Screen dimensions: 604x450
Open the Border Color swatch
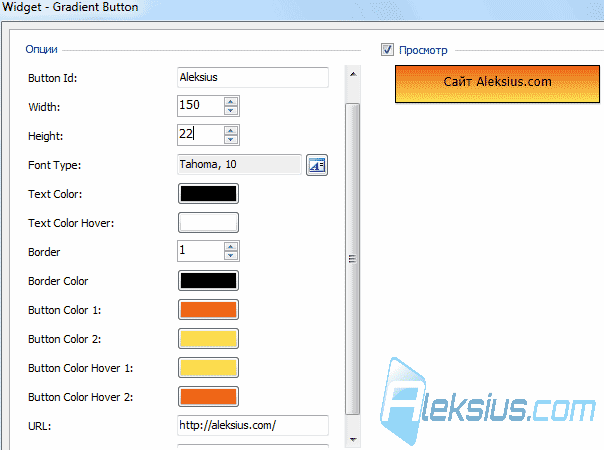tap(208, 280)
